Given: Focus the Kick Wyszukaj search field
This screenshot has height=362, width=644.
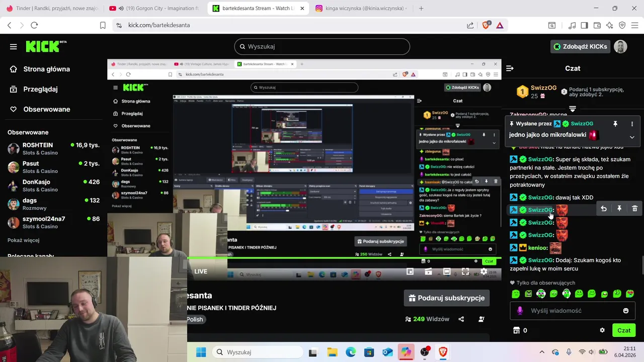Looking at the screenshot, I should tap(322, 46).
